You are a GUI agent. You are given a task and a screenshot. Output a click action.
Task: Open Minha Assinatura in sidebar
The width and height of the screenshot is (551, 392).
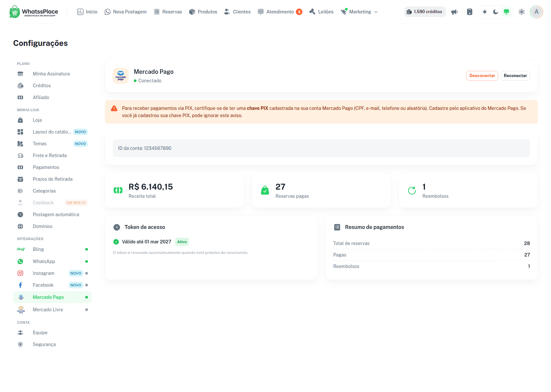point(52,74)
